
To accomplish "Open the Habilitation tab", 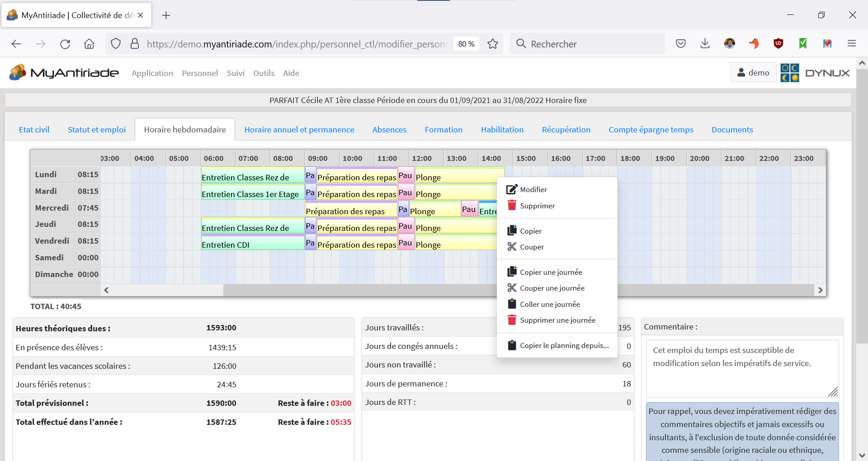I will tap(502, 130).
